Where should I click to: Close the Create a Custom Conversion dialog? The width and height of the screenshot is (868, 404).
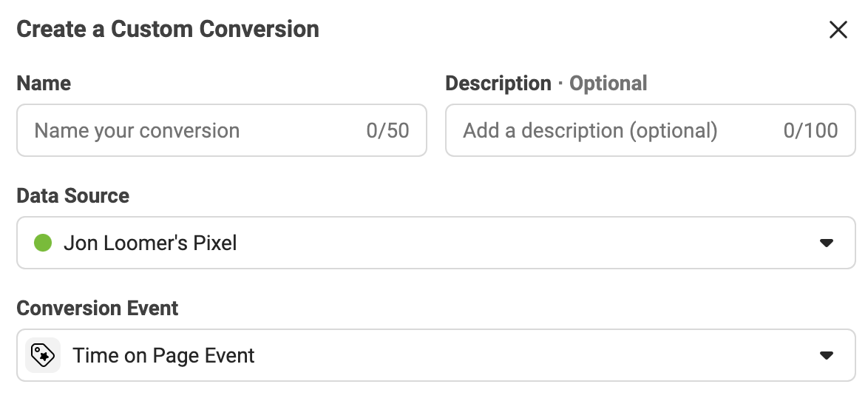(838, 30)
